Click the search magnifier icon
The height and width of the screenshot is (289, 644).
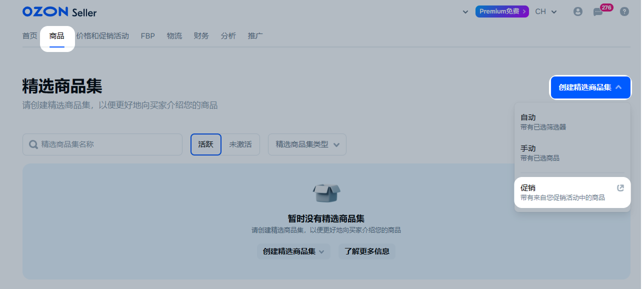point(33,144)
